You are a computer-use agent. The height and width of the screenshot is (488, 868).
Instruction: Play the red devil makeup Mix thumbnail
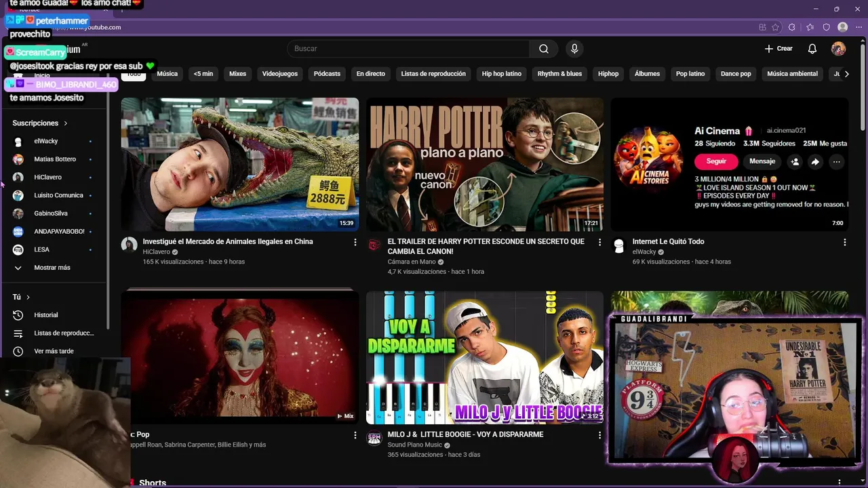tap(240, 357)
